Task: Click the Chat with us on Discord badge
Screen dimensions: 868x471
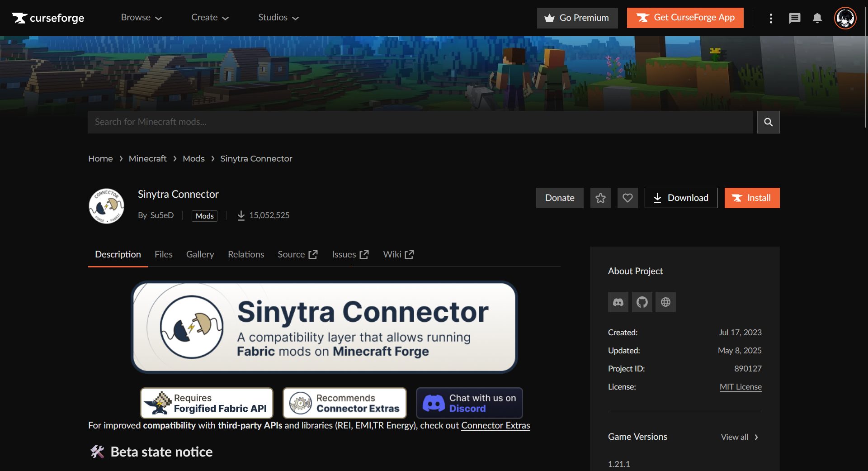Action: pos(469,403)
